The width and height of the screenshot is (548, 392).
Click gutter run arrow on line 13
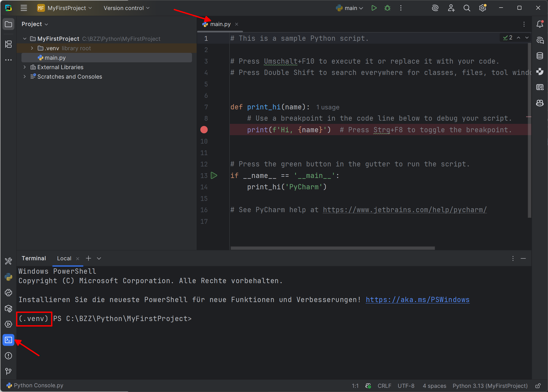click(214, 175)
